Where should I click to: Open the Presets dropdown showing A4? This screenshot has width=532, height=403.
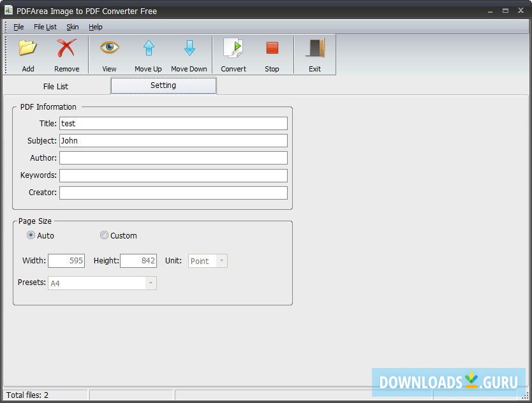click(102, 283)
